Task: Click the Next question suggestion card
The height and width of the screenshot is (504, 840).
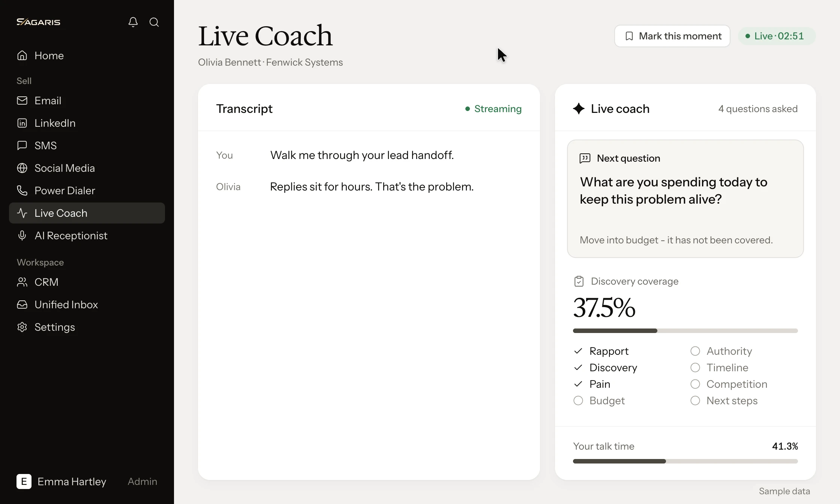Action: pos(685,199)
